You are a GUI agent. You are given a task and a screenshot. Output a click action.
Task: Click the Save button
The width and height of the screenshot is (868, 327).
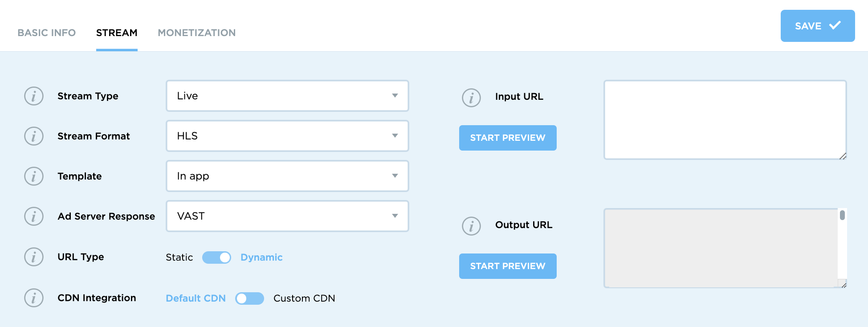click(x=818, y=26)
